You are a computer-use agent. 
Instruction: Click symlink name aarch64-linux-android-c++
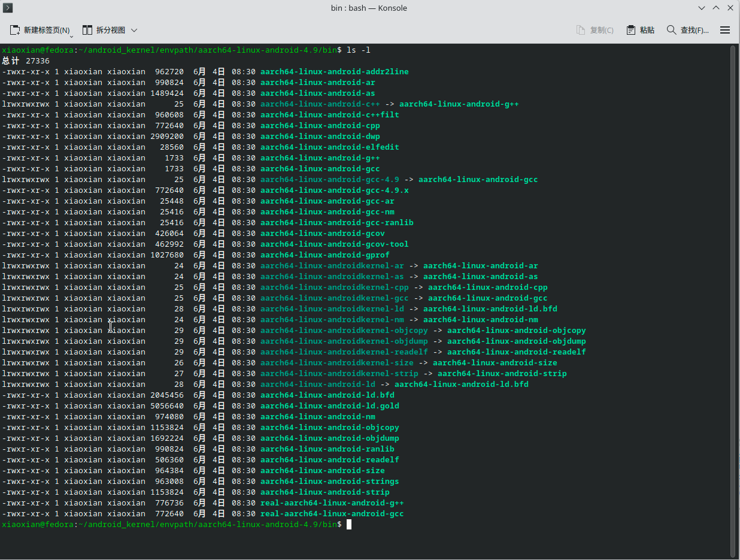[x=320, y=104]
